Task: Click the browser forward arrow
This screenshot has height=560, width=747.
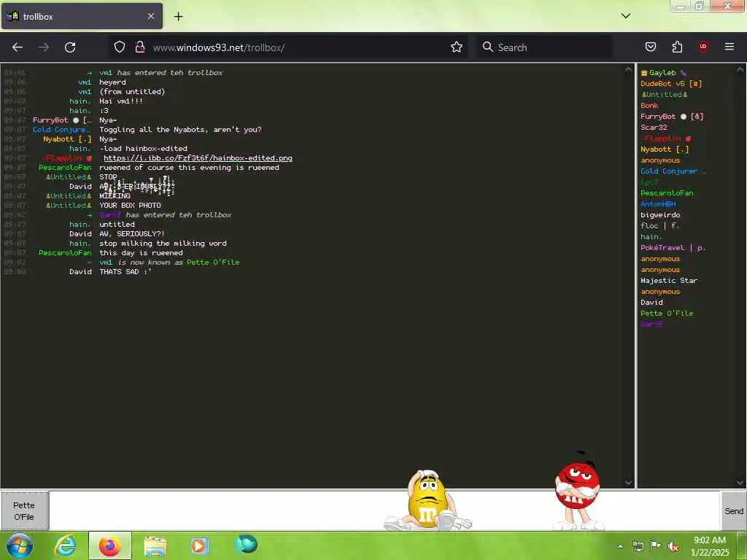Action: pos(44,47)
